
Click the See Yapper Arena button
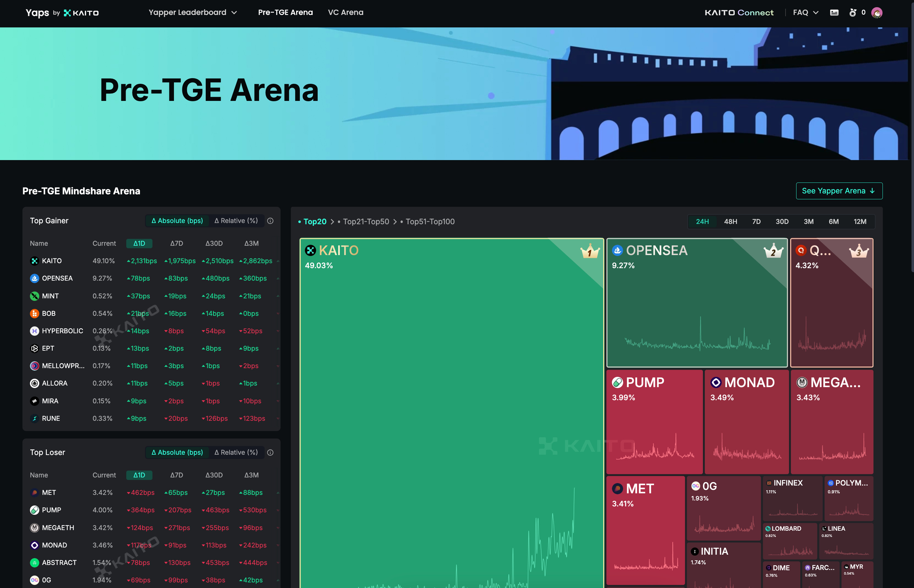click(x=839, y=191)
